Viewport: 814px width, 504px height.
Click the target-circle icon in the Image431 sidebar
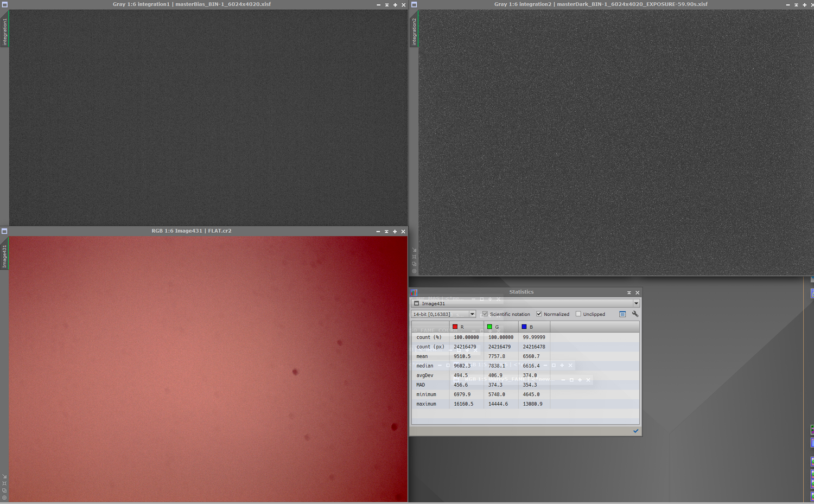(4, 497)
